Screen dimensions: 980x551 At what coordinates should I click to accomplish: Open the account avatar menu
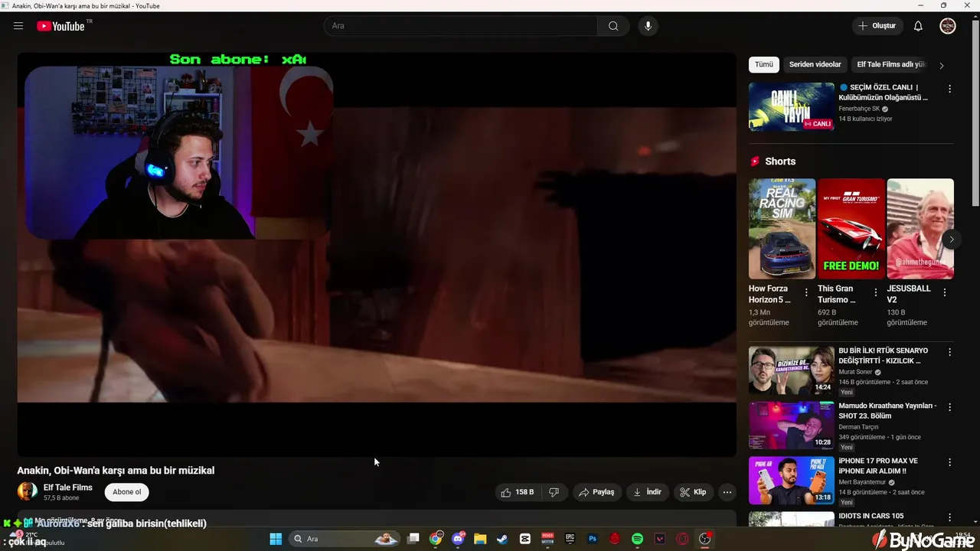pyautogui.click(x=948, y=26)
